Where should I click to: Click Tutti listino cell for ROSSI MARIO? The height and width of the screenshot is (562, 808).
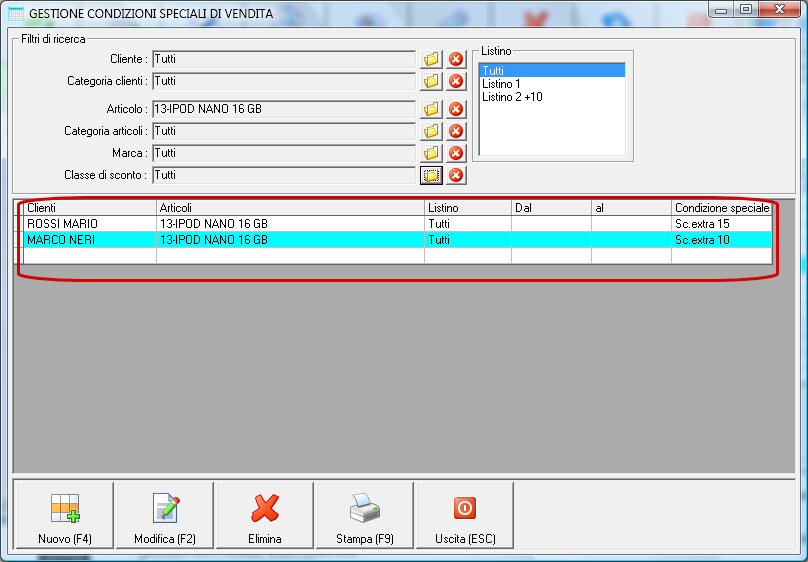[x=468, y=224]
